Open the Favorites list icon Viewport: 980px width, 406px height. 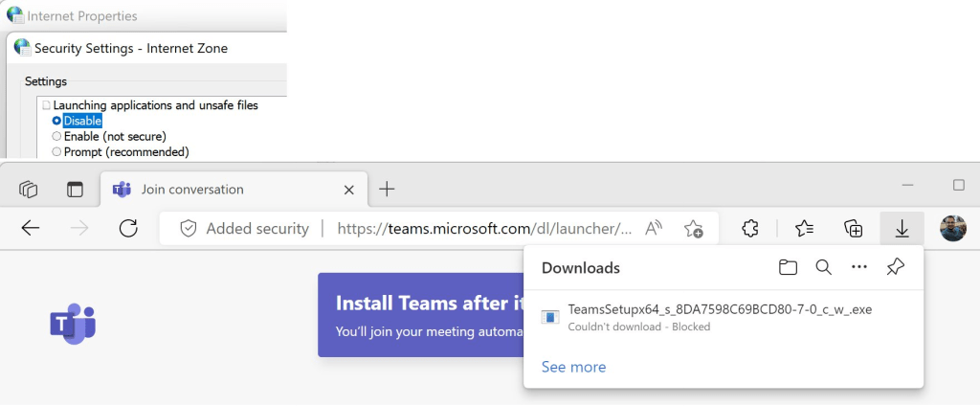804,228
